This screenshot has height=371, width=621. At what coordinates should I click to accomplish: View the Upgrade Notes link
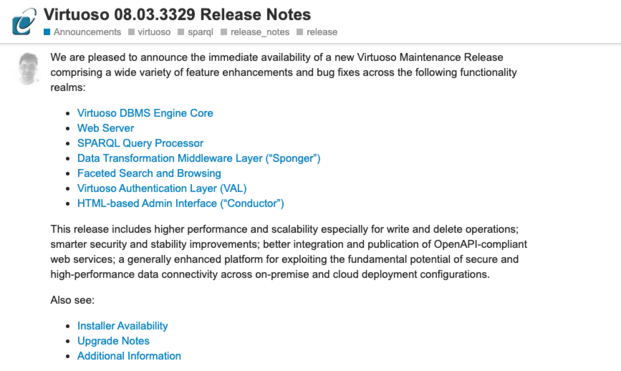[x=113, y=341]
